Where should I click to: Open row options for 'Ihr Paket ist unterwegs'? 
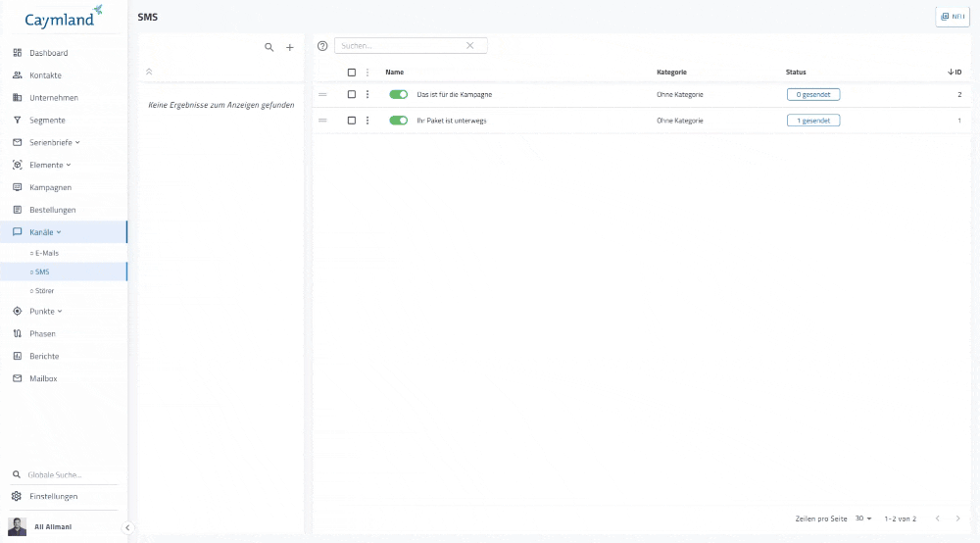(367, 121)
